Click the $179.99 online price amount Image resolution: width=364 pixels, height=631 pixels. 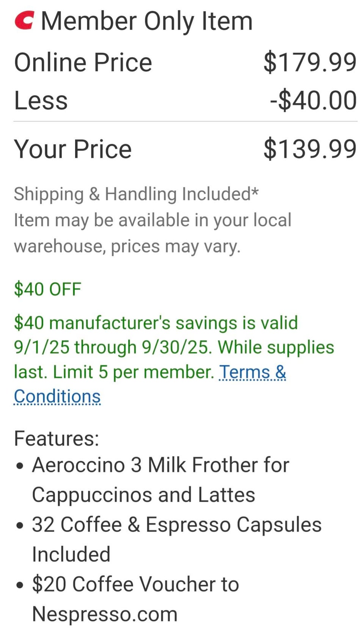[x=310, y=62]
